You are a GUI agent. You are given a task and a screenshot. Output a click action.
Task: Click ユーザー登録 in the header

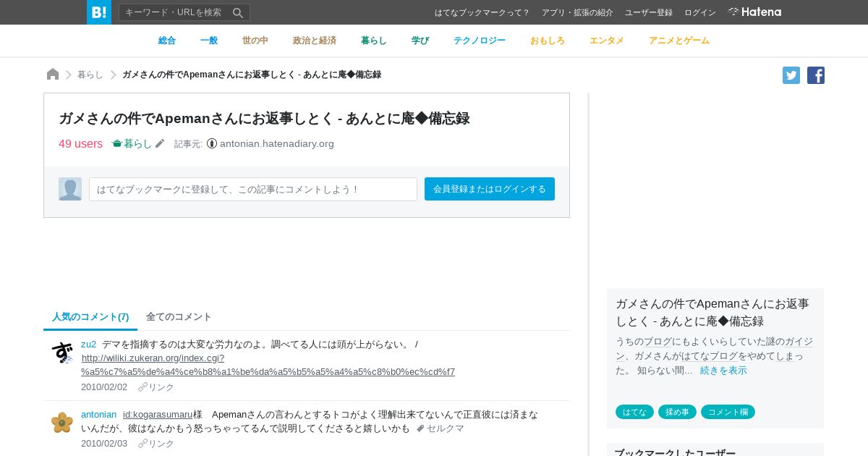pyautogui.click(x=649, y=12)
